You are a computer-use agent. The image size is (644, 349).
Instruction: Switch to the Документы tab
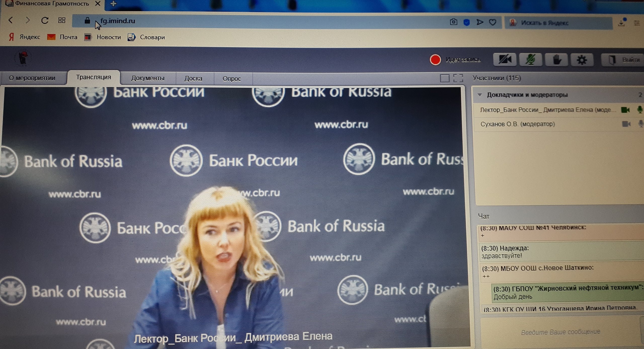148,78
